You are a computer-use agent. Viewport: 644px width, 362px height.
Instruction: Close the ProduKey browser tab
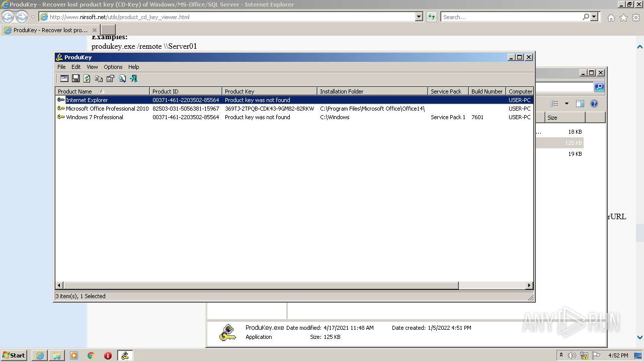tap(94, 30)
